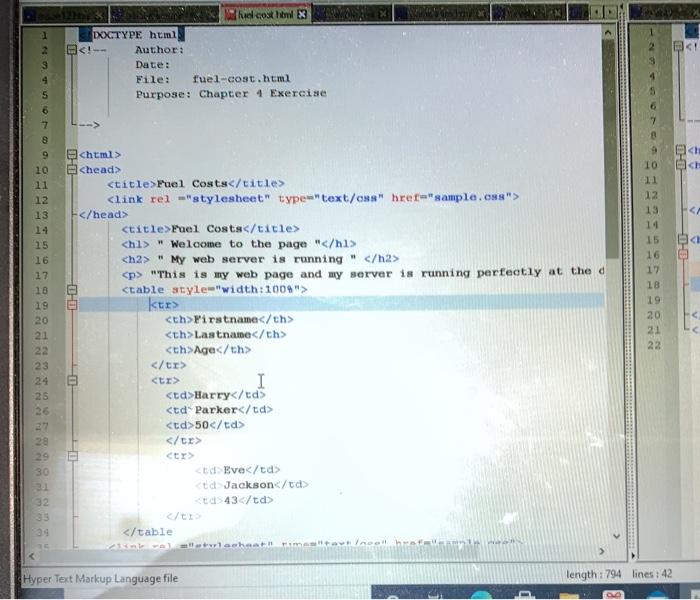700x600 pixels.
Task: Collapse line 15 fold marker in right editor pane
Action: (683, 239)
